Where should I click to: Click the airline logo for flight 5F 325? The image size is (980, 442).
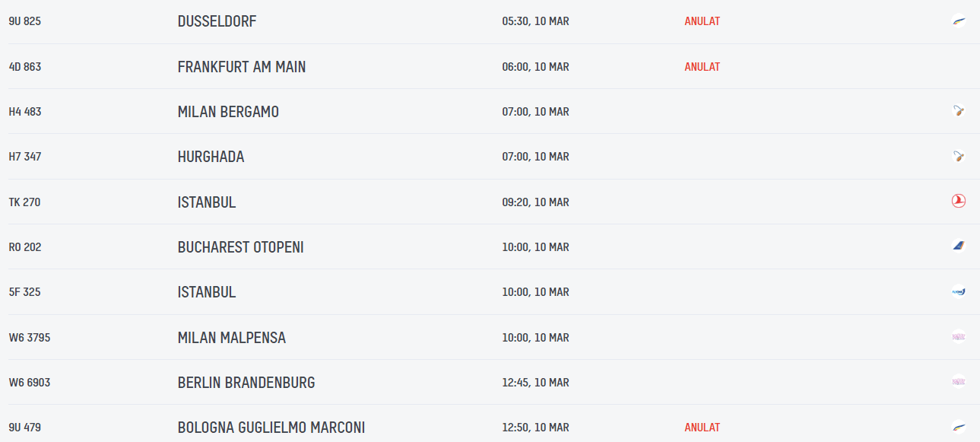coord(958,291)
